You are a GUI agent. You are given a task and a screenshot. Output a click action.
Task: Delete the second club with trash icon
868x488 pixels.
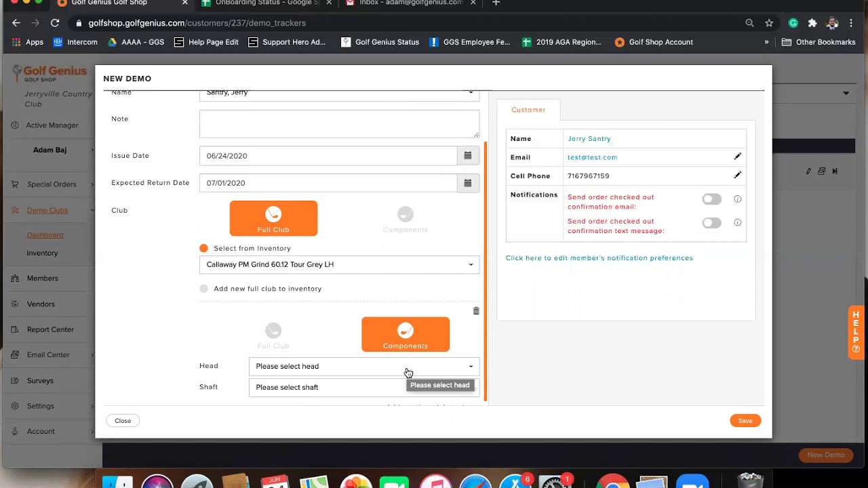pos(476,310)
